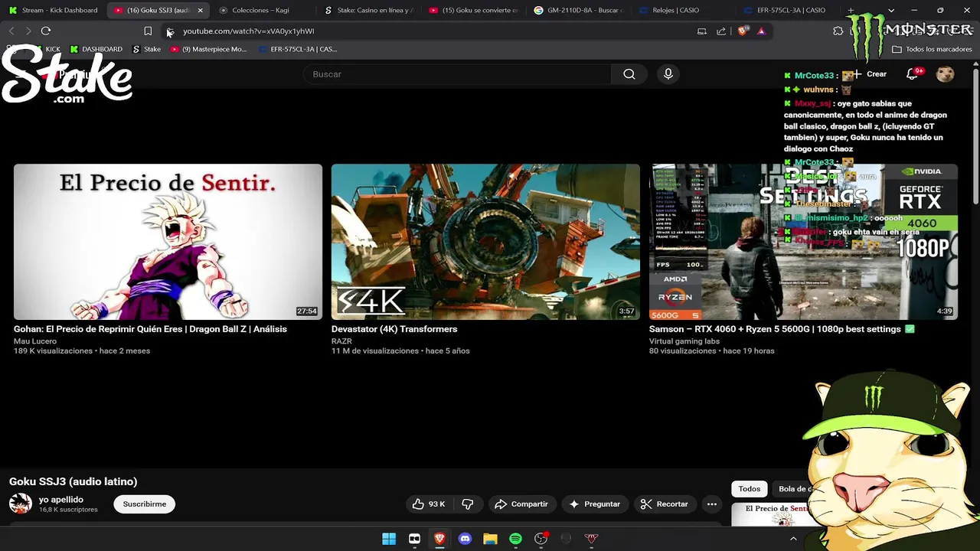Open File Explorer from the taskbar
This screenshot has height=551, width=980.
click(490, 539)
